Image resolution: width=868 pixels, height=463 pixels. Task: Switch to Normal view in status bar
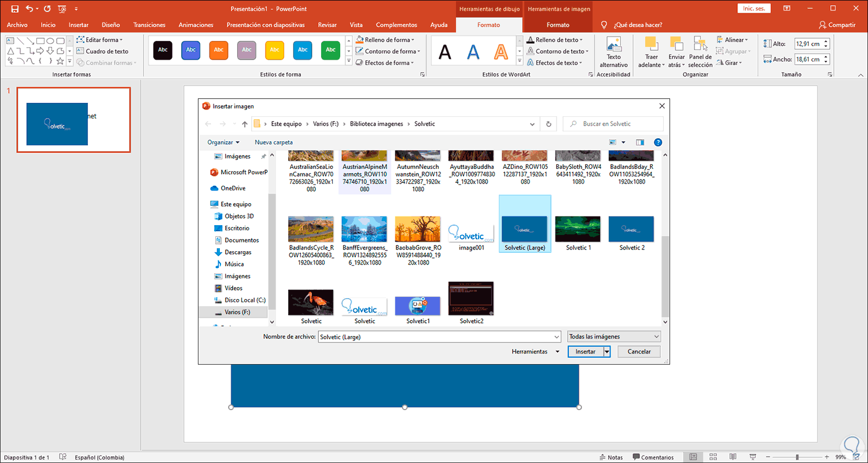(693, 457)
